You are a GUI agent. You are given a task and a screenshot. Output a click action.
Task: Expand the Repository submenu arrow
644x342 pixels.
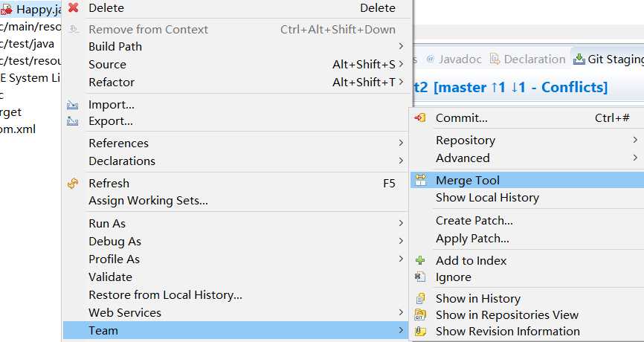(x=635, y=140)
